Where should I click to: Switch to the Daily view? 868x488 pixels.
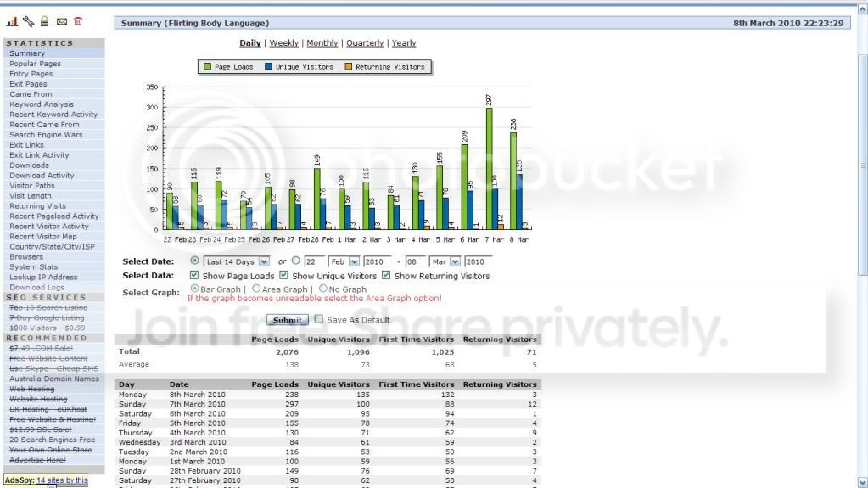[x=250, y=42]
